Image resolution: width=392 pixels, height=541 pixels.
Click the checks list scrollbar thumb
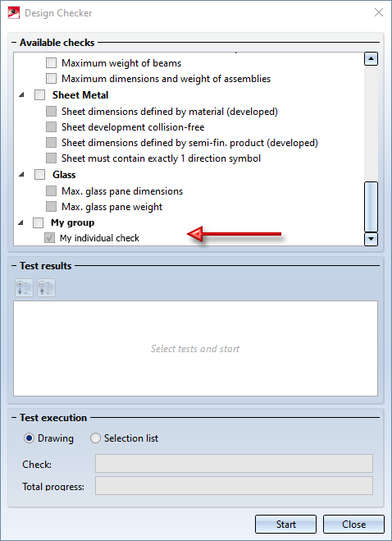coord(371,207)
